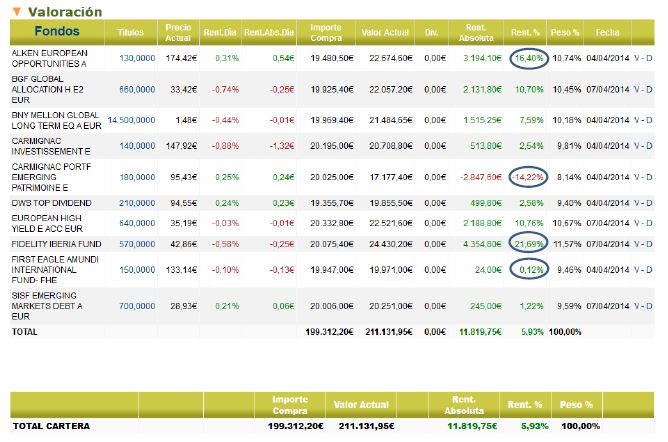Click titles value 640,0000 for EUROPEAN HIGH YIELD
Screen dimensions: 668x442
tap(137, 223)
